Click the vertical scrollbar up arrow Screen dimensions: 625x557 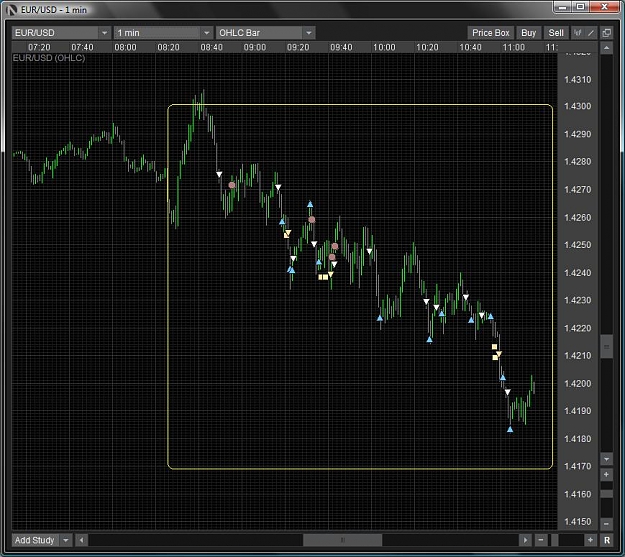pos(606,48)
